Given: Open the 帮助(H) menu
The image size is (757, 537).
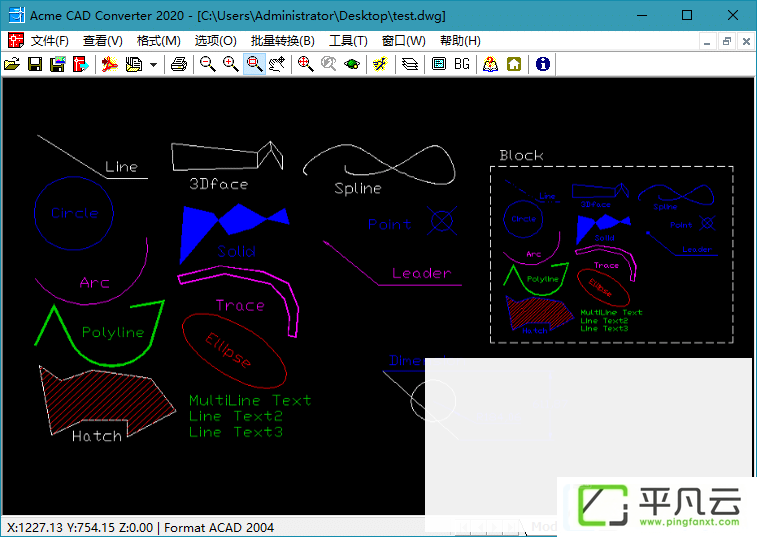Looking at the screenshot, I should 460,41.
